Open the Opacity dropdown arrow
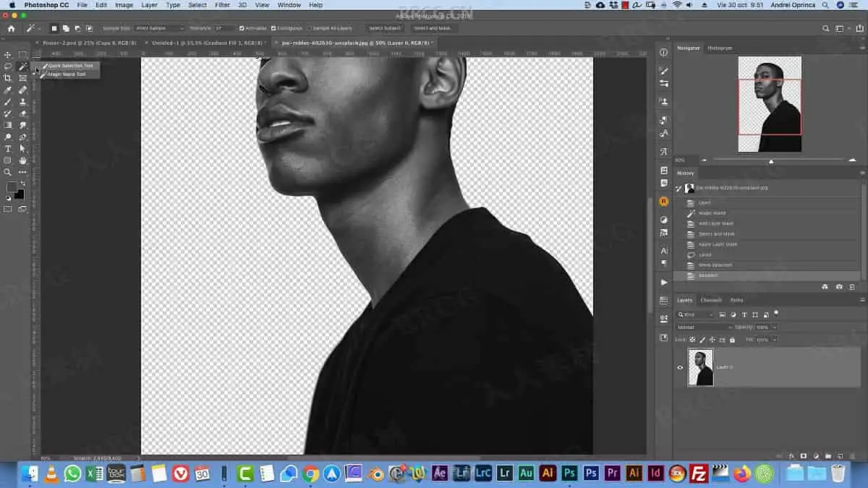 pos(775,327)
